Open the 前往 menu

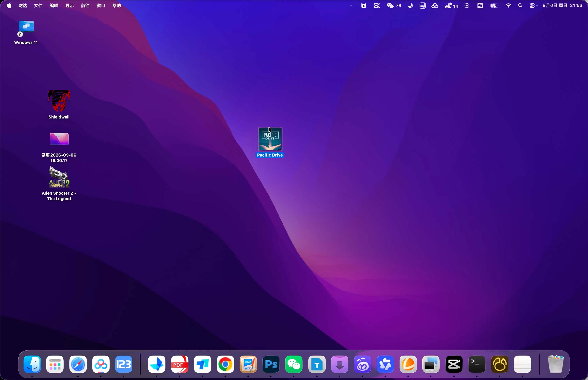pyautogui.click(x=85, y=5)
